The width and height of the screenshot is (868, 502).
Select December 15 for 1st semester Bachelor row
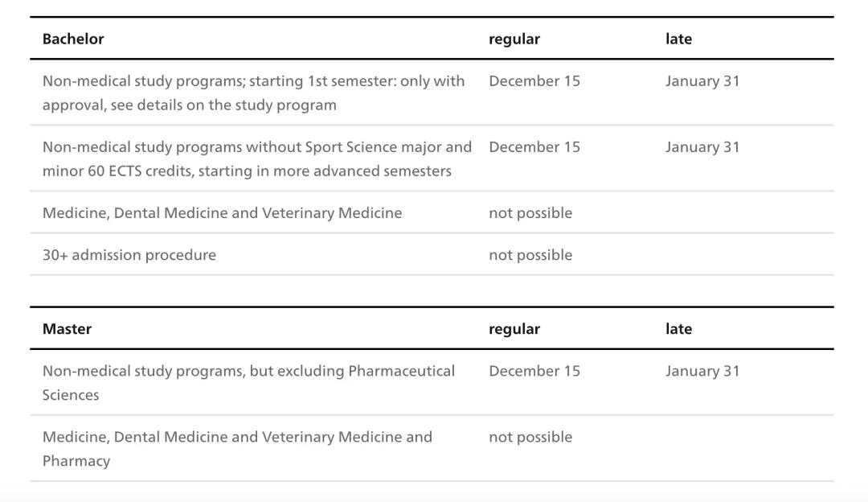click(534, 80)
